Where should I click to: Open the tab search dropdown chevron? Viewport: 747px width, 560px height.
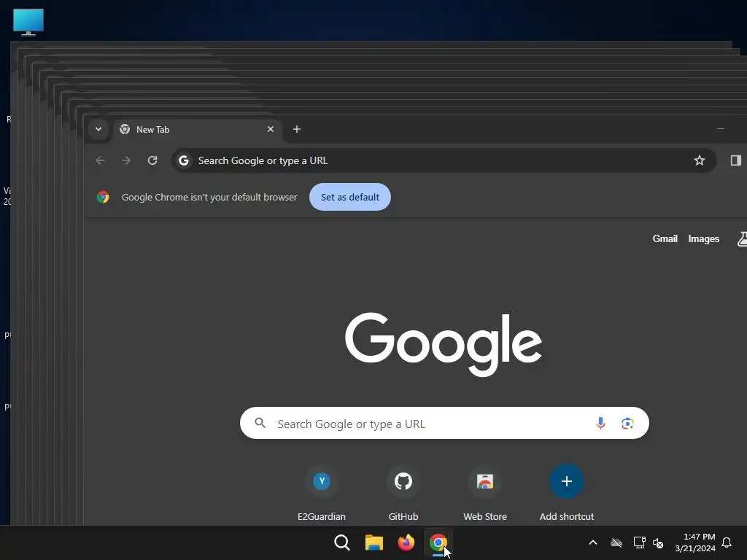pos(98,129)
